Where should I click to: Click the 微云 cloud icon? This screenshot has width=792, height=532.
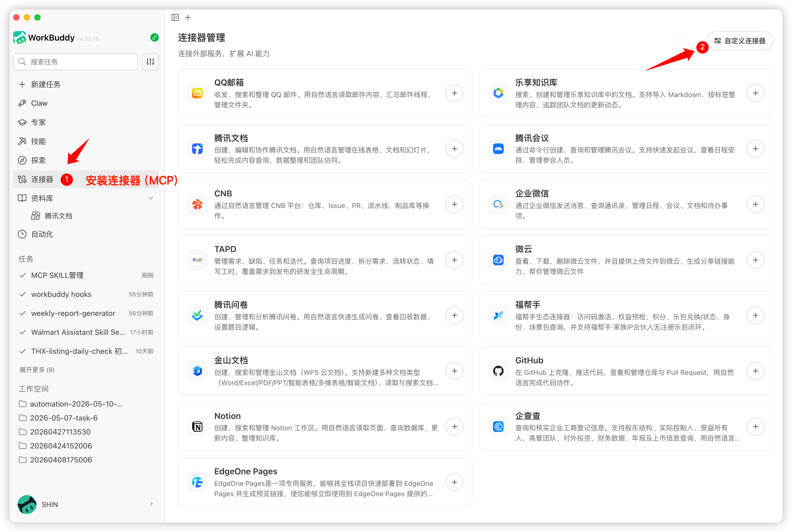pos(498,260)
